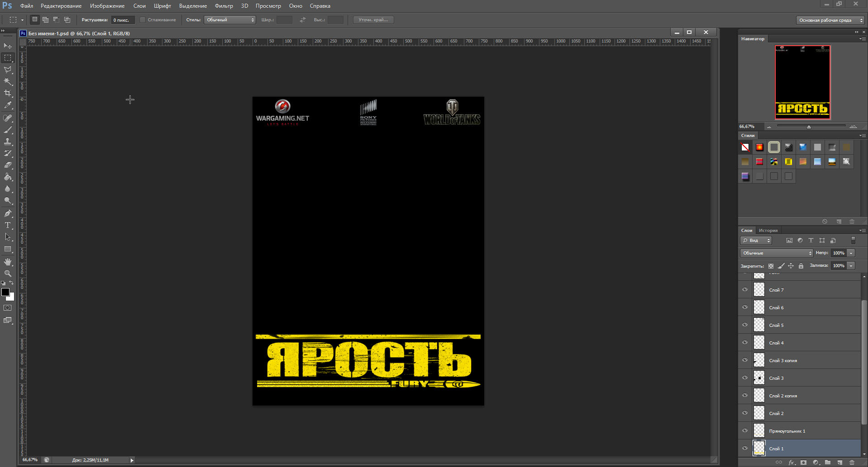Open the foreground color picker swatch
This screenshot has height=467, width=868.
tap(5, 292)
